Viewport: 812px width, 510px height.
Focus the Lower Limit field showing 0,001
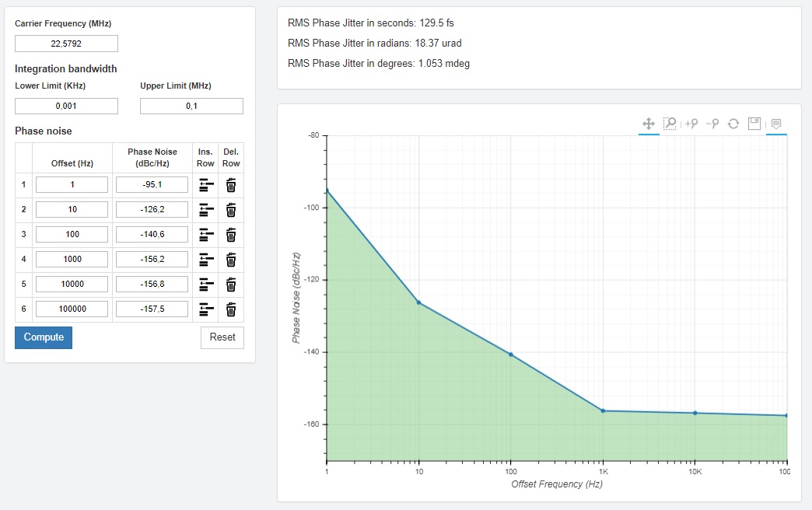tap(66, 107)
